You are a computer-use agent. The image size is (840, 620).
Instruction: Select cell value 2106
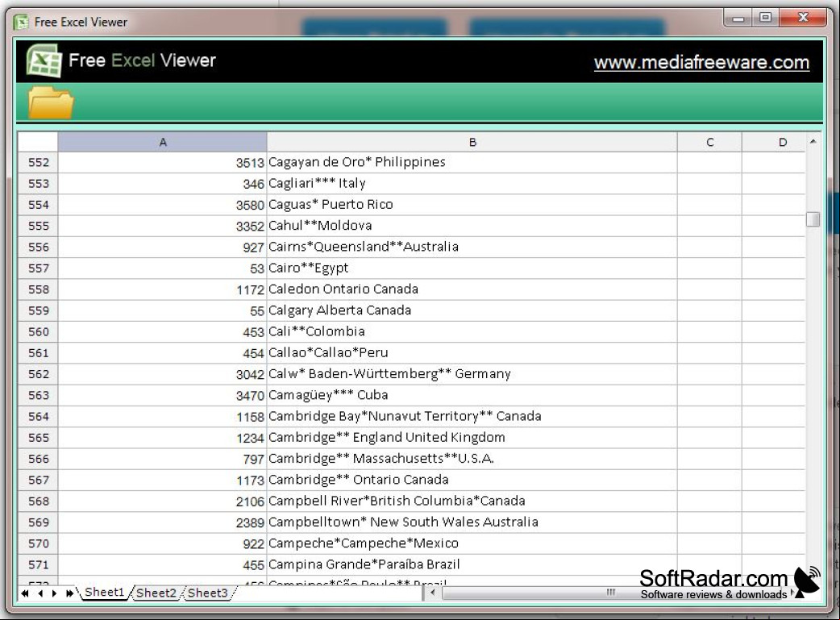tap(162, 501)
